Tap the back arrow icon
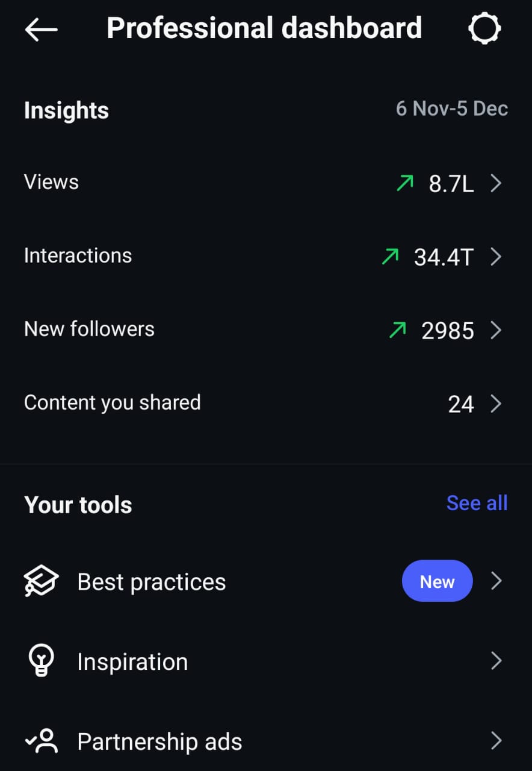The image size is (532, 771). (x=41, y=29)
